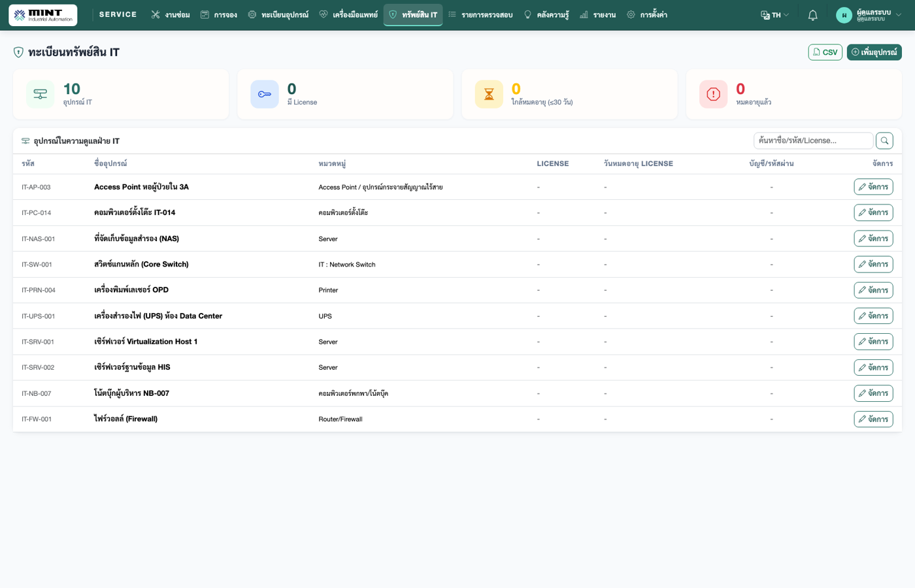Click จัดการ for เซิร์ฟเวอร์ฐานข้อมูล HIS
This screenshot has width=915, height=588.
pos(873,367)
